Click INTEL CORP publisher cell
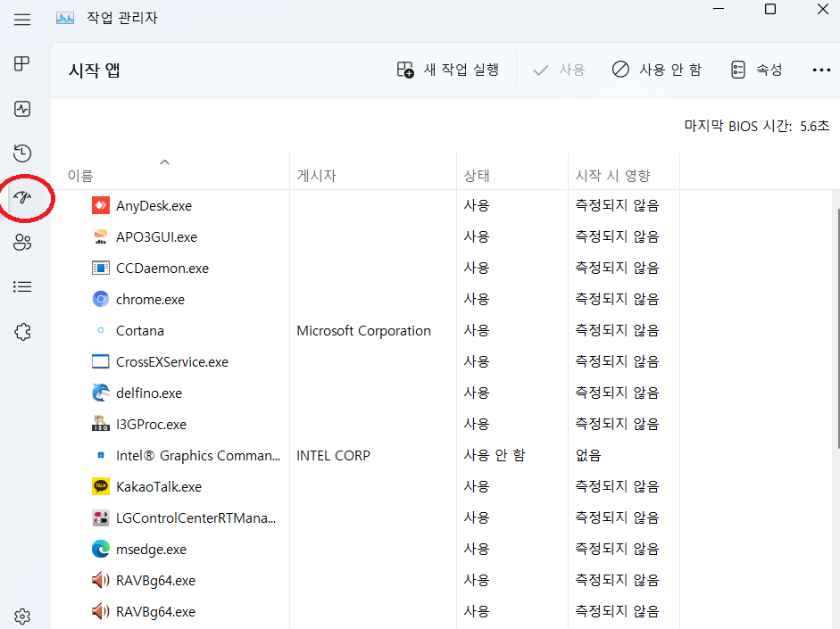840x629 pixels. (333, 456)
